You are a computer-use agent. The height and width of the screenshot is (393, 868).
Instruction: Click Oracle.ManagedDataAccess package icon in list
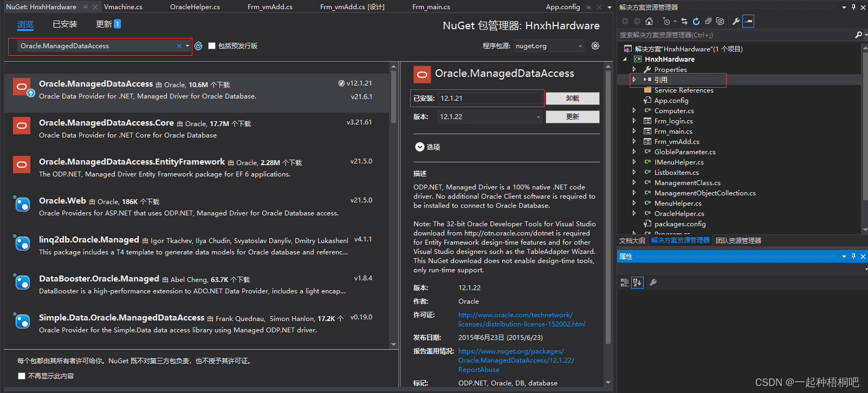tap(22, 88)
